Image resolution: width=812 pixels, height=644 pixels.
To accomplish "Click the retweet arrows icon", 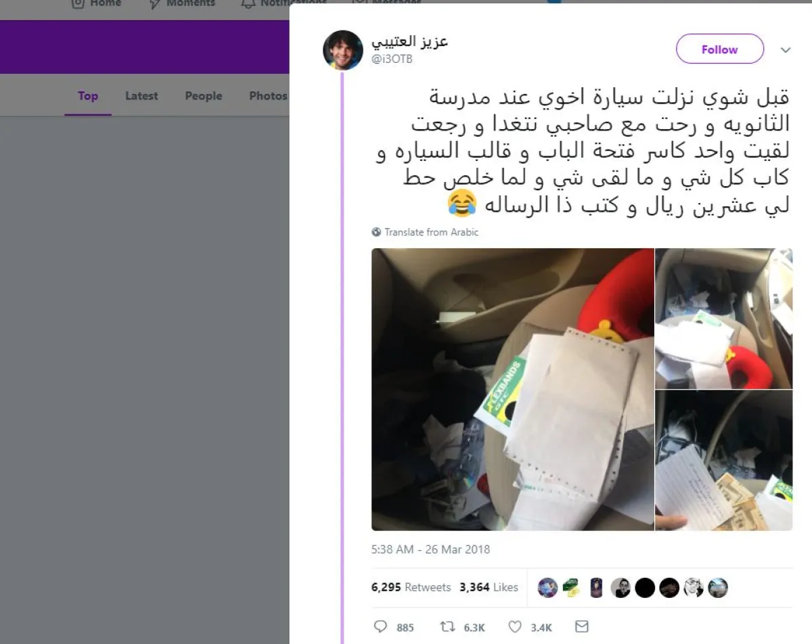I will [447, 627].
